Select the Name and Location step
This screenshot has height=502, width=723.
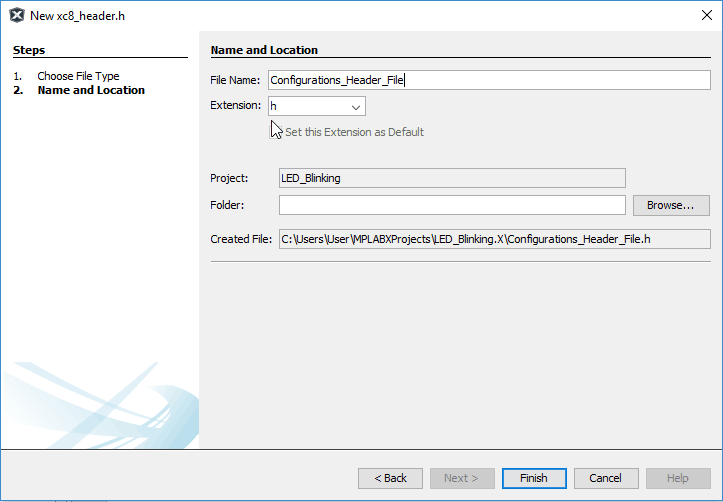point(91,90)
